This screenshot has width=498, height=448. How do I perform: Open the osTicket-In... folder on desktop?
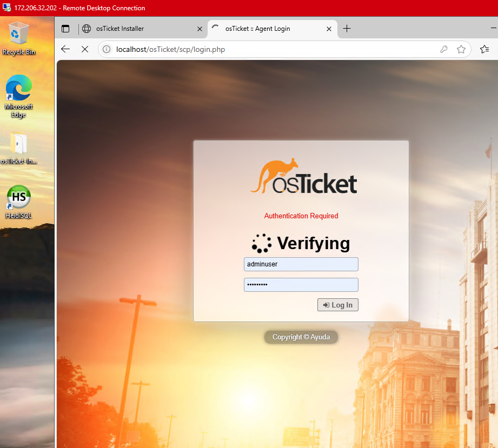tap(18, 148)
